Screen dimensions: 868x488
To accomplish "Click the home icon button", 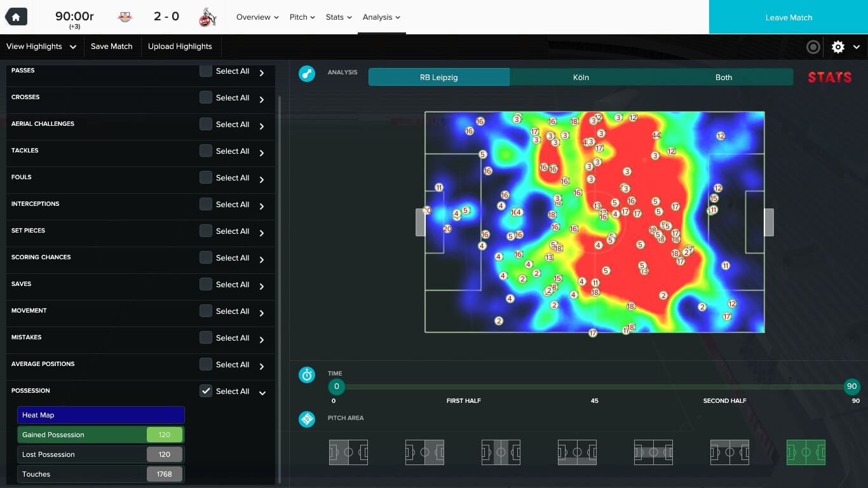I will (16, 17).
